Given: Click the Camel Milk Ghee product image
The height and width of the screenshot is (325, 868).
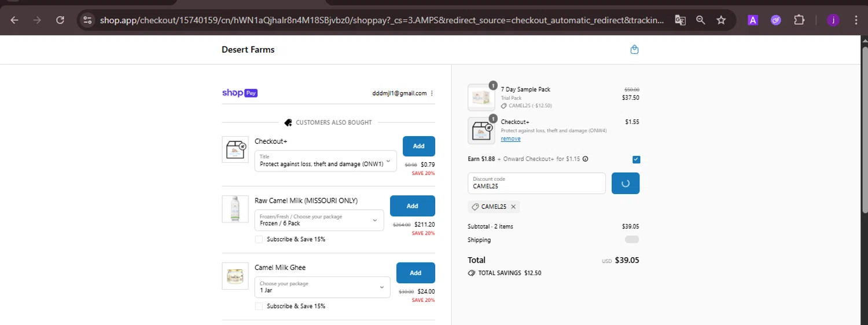Looking at the screenshot, I should point(235,276).
